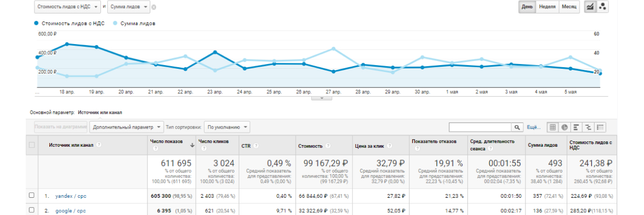Image resolution: width=644 pixels, height=215 pixels.
Task: Remove the second metric Сумма лидов
Action: coord(154,7)
